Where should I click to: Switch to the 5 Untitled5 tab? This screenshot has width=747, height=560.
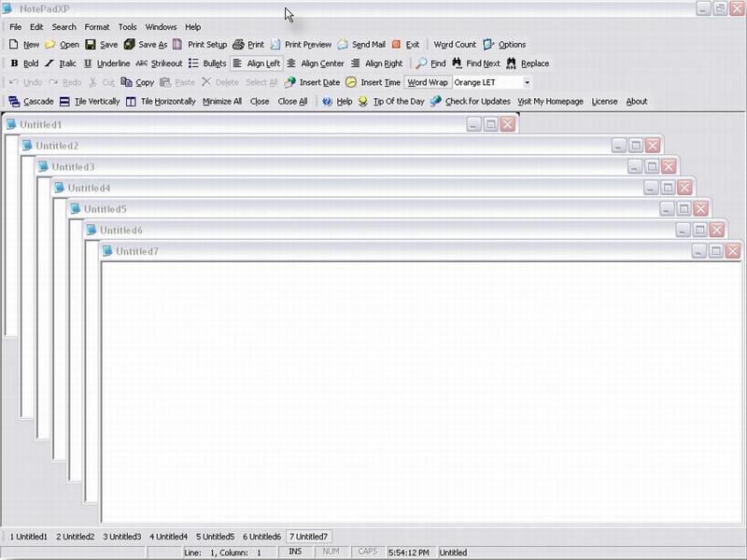(x=216, y=537)
